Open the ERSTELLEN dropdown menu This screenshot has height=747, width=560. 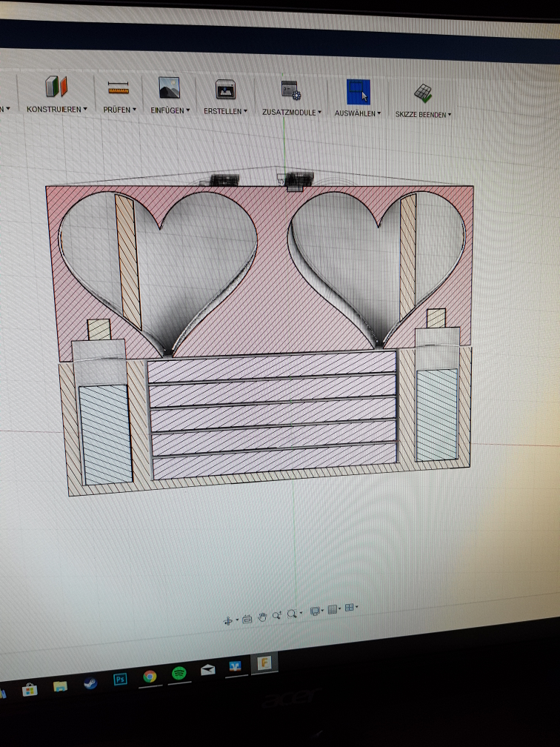click(x=225, y=111)
